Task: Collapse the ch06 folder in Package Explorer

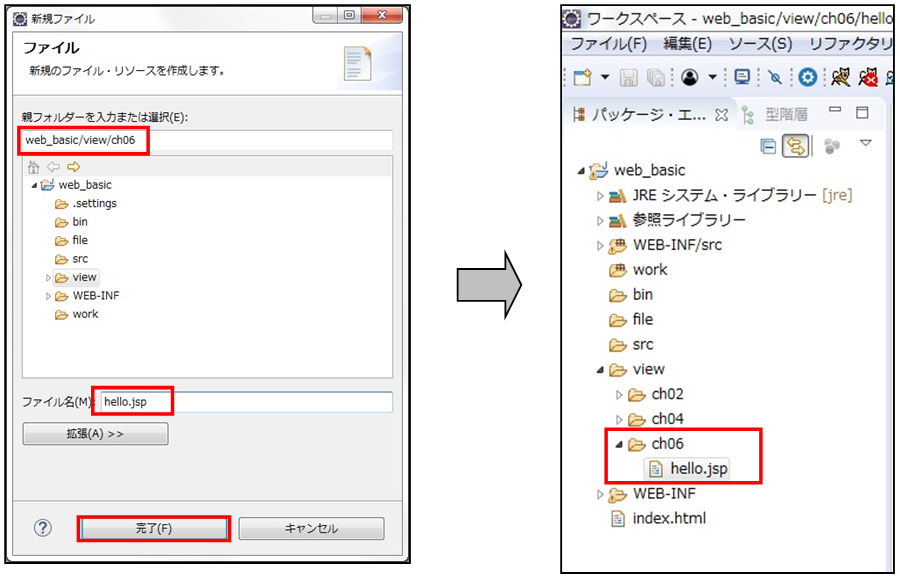Action: 619,444
